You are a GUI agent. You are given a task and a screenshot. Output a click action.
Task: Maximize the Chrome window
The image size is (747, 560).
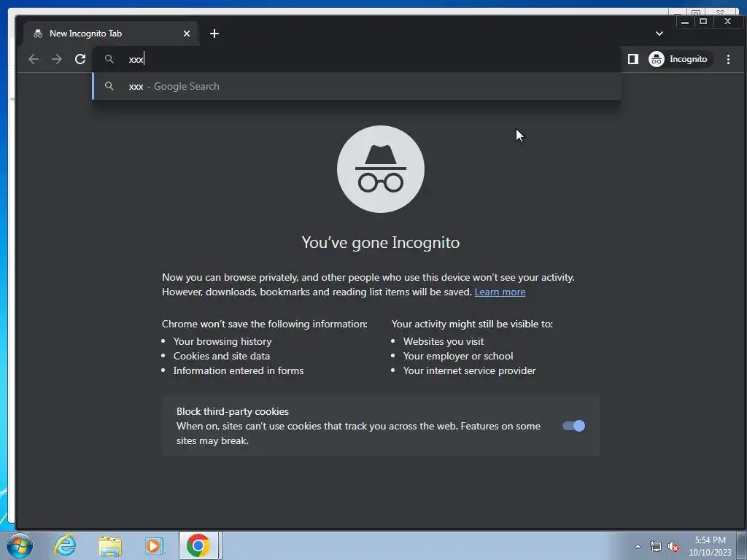point(703,21)
